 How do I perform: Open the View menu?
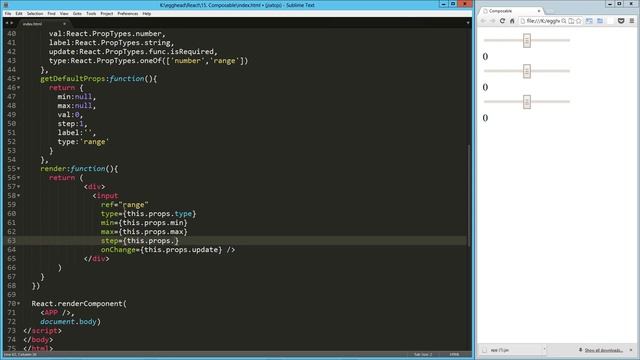[x=64, y=13]
